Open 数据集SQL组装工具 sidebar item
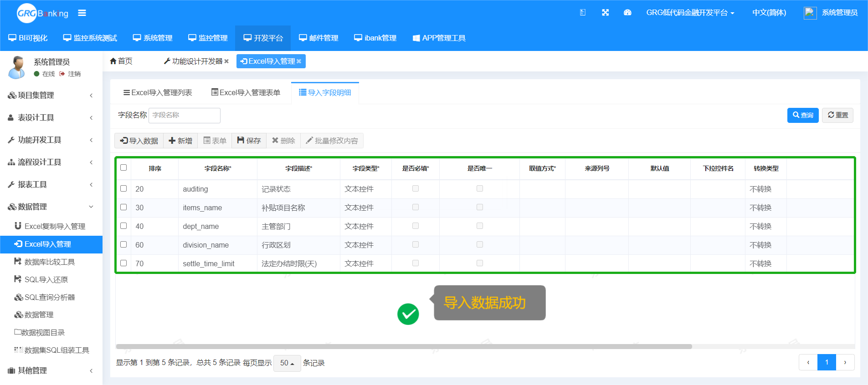This screenshot has width=868, height=385. point(51,350)
